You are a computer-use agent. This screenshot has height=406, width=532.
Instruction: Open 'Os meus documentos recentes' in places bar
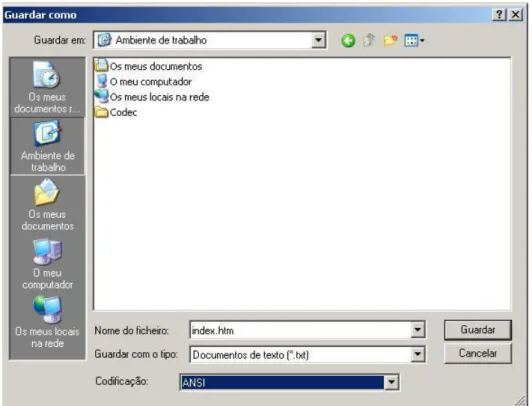tap(47, 87)
